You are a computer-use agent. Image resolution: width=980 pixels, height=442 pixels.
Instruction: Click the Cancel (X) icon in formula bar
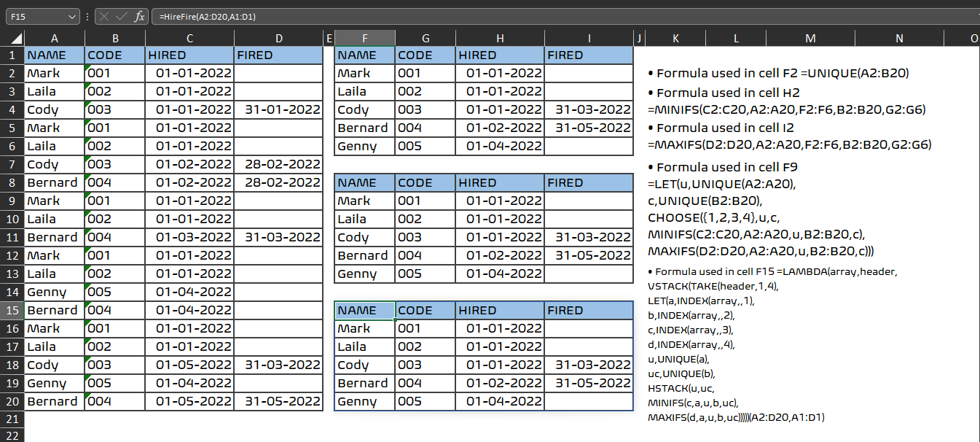pos(106,16)
